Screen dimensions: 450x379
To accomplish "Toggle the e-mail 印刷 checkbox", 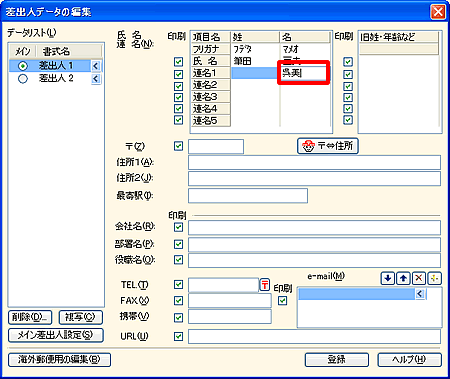I will [283, 301].
